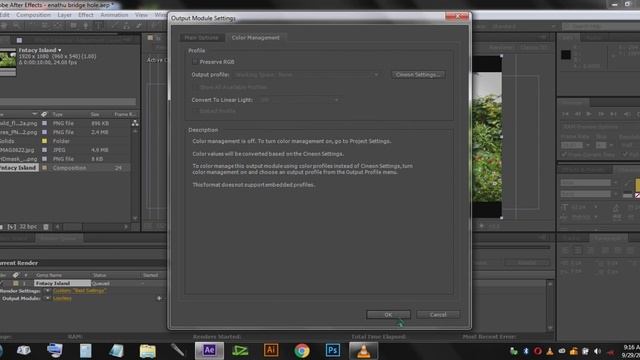The height and width of the screenshot is (360, 640).
Task: Click the Custom Best Settings link
Action: pyautogui.click(x=80, y=291)
